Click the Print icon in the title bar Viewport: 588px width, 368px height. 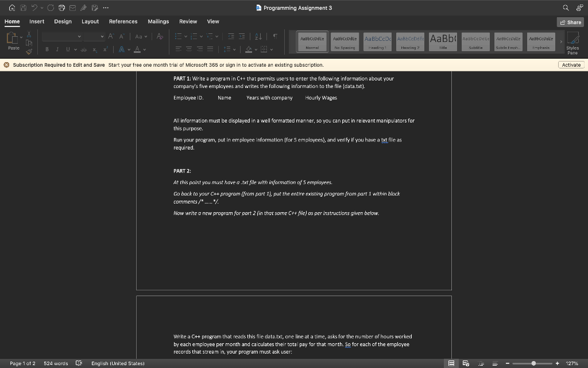click(62, 7)
